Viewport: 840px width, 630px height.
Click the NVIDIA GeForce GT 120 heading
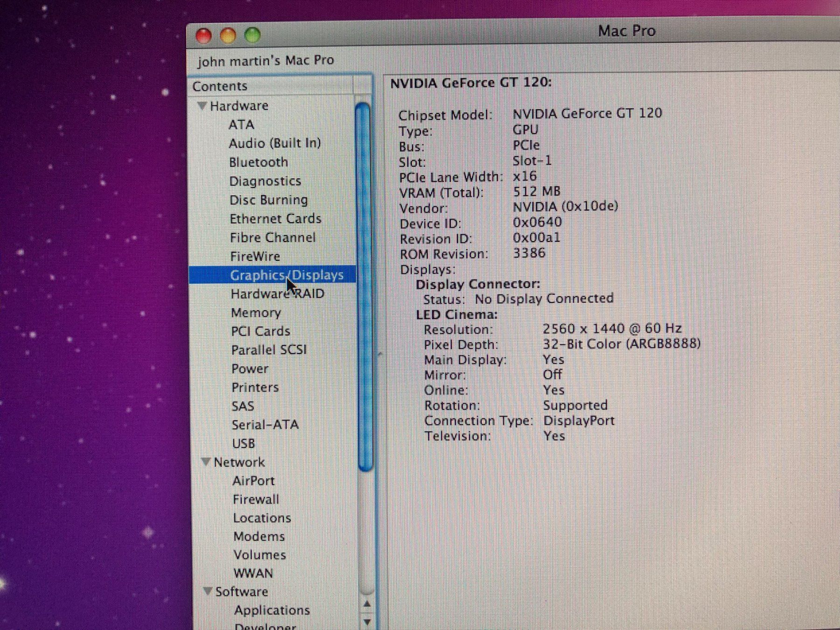(x=471, y=83)
